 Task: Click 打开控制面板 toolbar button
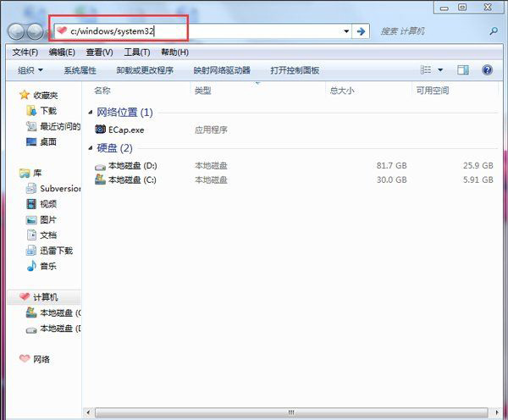tap(295, 70)
